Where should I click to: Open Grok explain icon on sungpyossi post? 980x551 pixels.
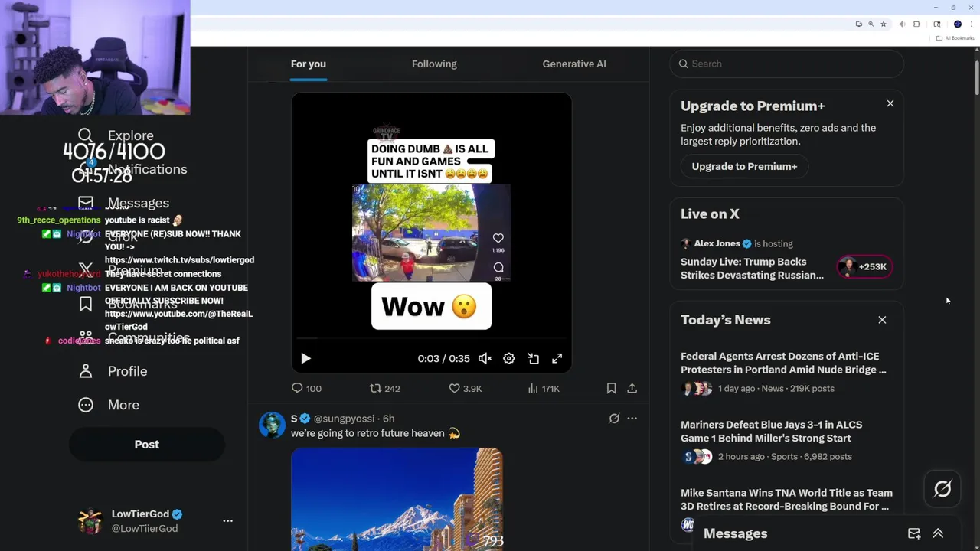[614, 419]
